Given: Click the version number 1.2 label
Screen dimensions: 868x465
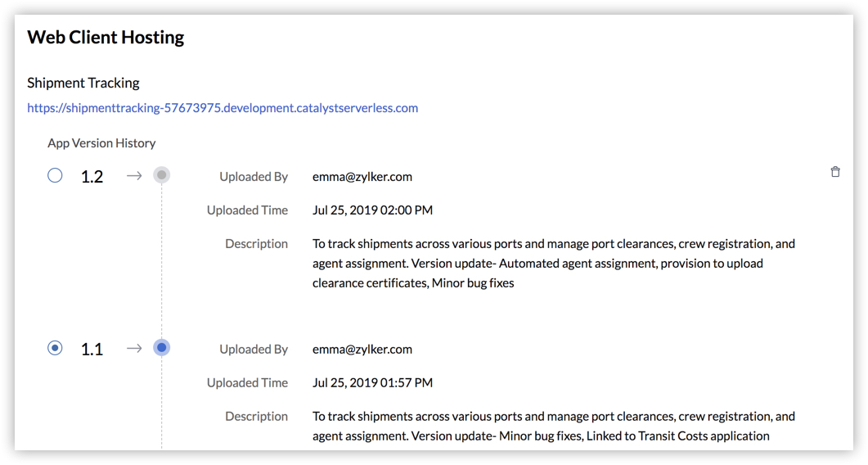Looking at the screenshot, I should click(x=92, y=176).
